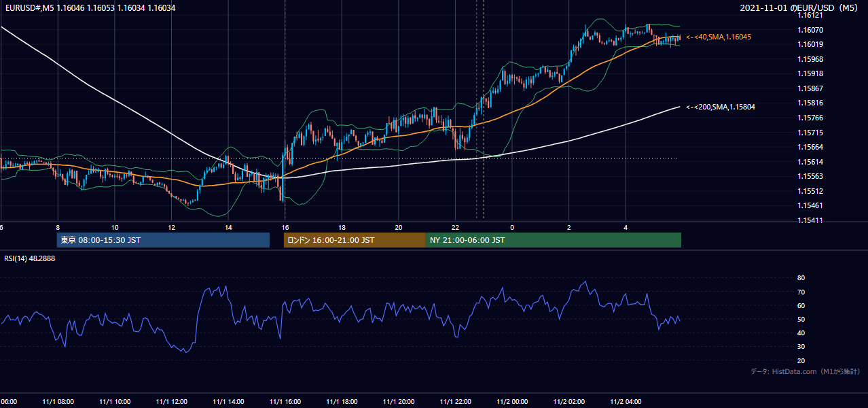This screenshot has height=408, width=868.
Task: Click hour label 18 under the price chart
Action: (342, 228)
